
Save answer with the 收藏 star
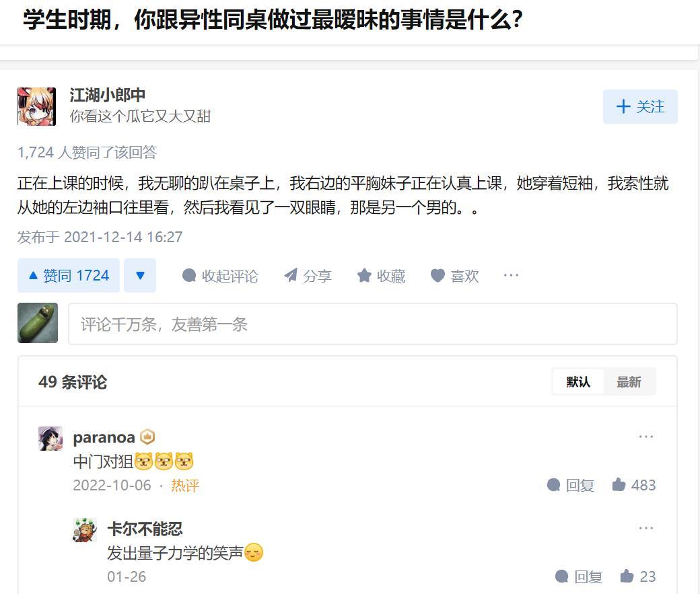[x=381, y=276]
